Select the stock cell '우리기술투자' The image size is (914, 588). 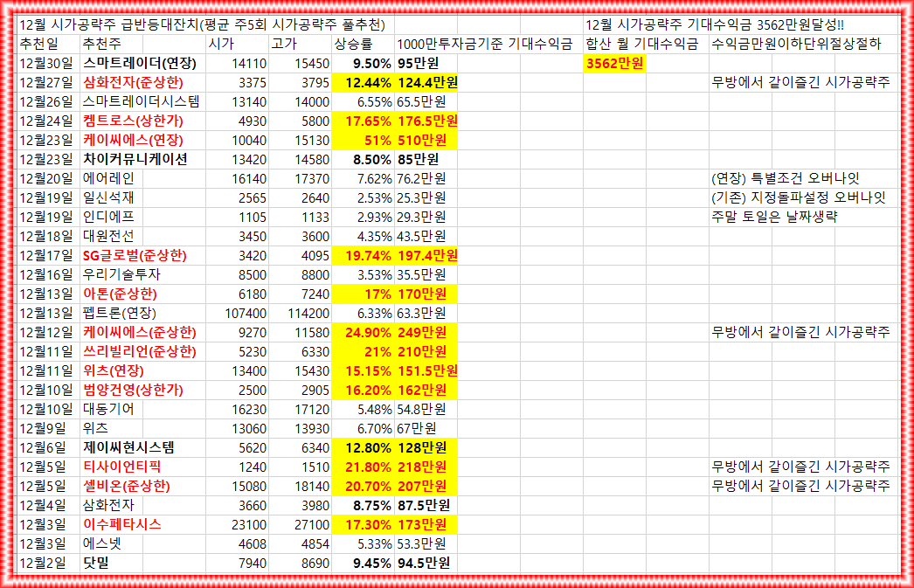point(121,275)
